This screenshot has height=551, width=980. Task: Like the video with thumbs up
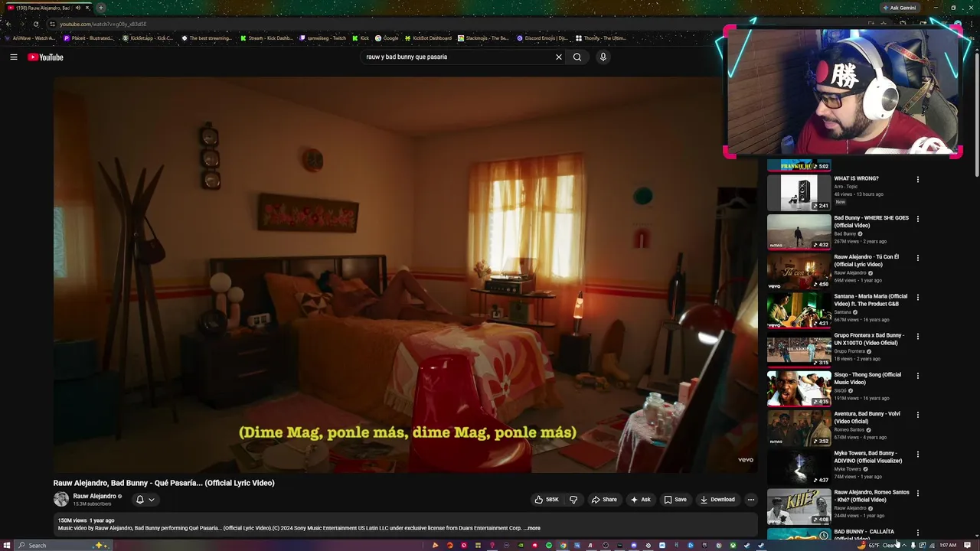point(547,500)
